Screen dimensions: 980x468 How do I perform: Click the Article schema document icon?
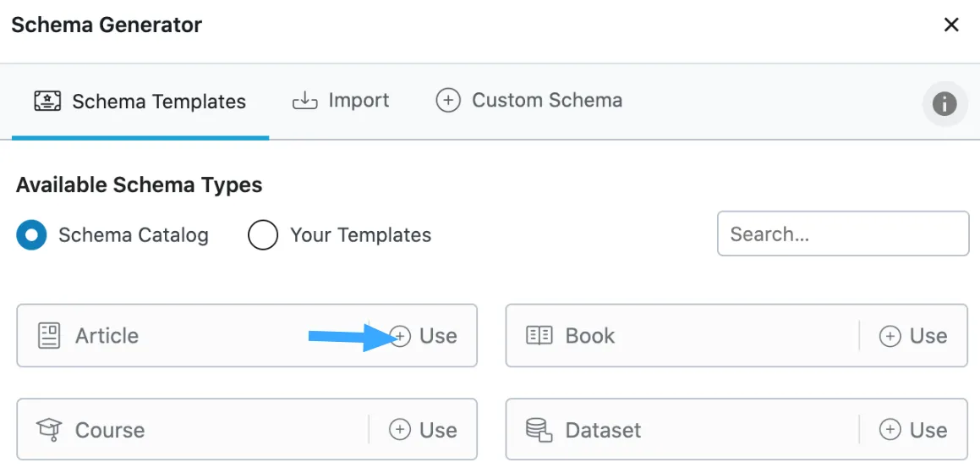click(49, 336)
